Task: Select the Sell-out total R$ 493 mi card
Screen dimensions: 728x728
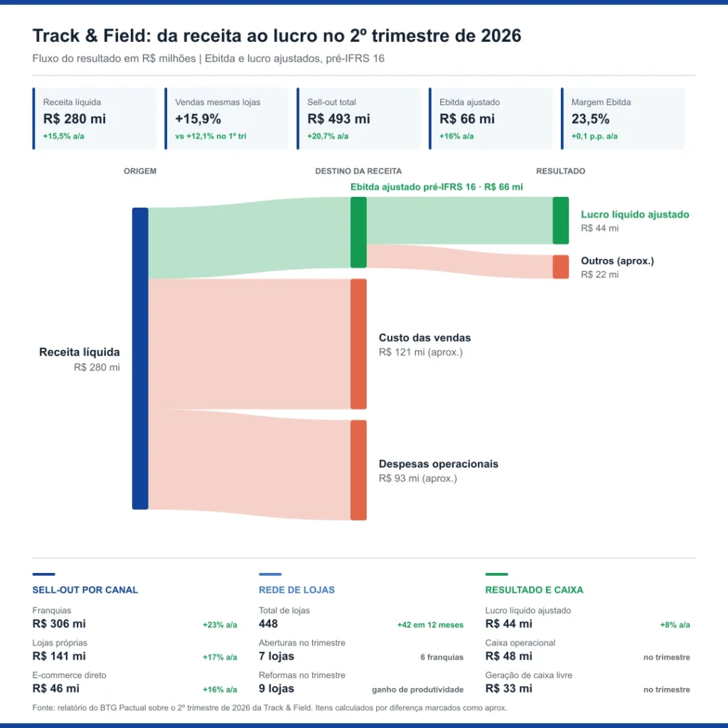Action: click(359, 119)
